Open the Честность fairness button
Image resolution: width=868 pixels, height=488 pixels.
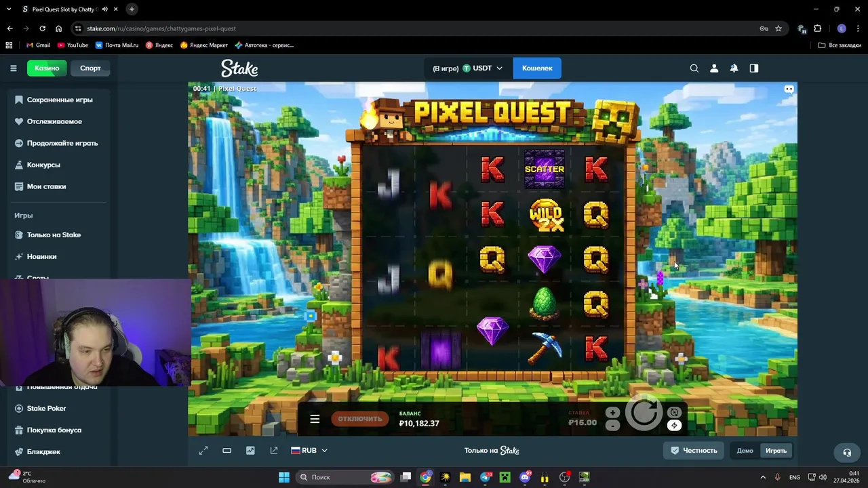point(694,451)
